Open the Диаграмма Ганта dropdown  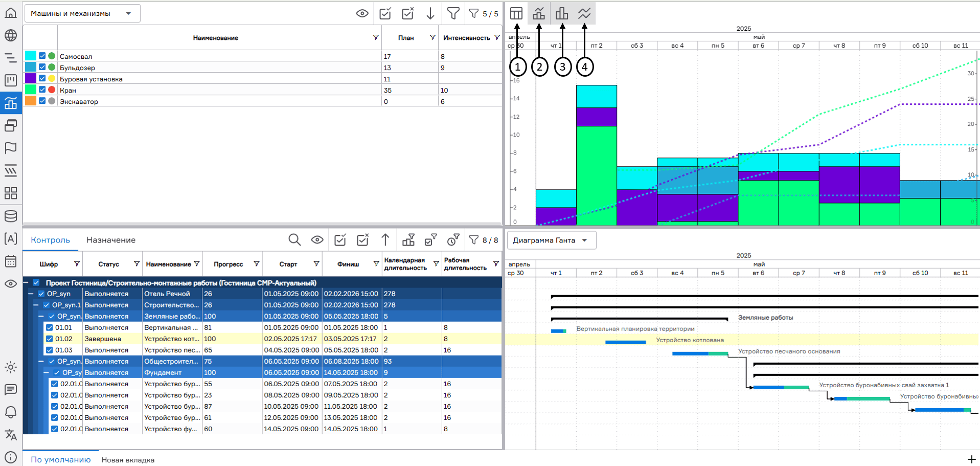pos(551,240)
